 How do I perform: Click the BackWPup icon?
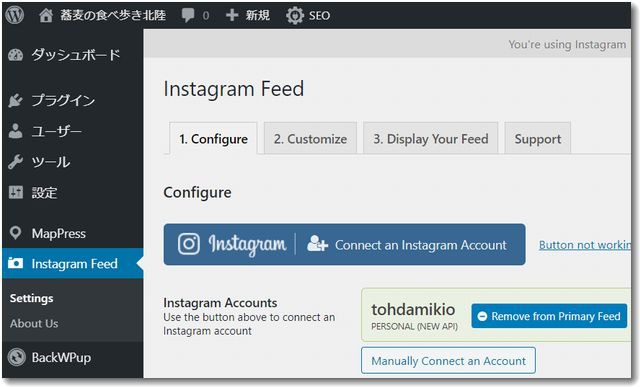(x=16, y=357)
